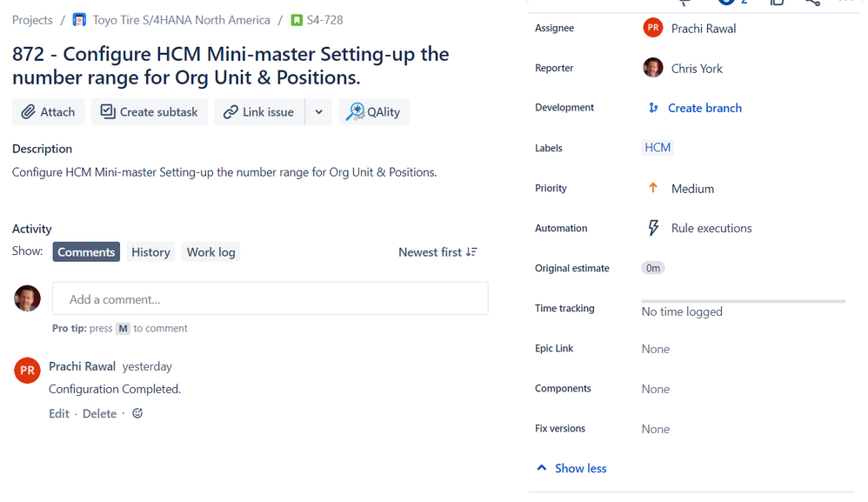
Task: Delete the Configuration Completed comment
Action: [x=100, y=413]
